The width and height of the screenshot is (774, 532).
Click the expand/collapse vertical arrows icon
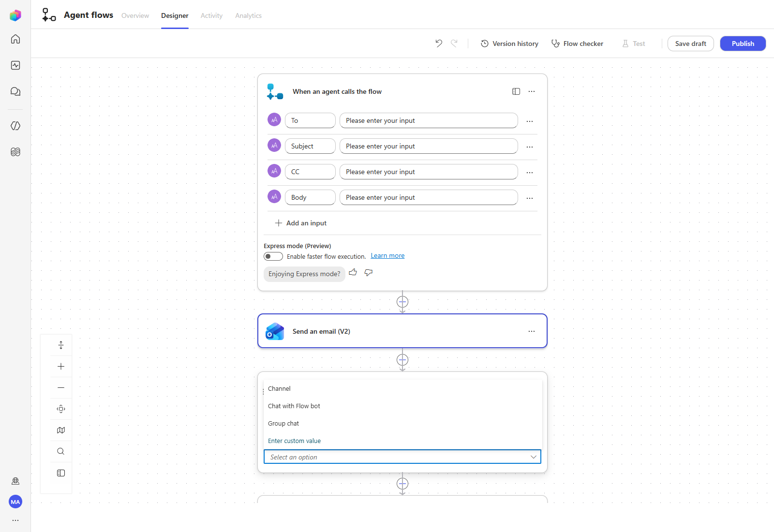61,345
